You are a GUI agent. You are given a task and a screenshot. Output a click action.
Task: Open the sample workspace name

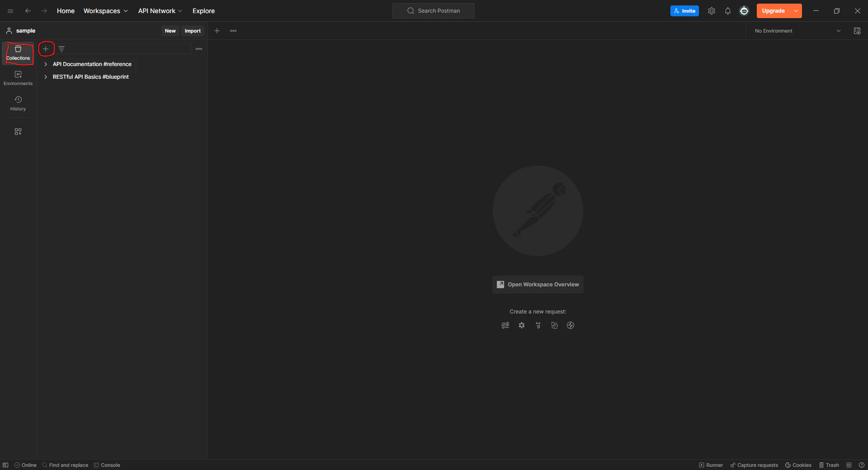click(x=26, y=31)
